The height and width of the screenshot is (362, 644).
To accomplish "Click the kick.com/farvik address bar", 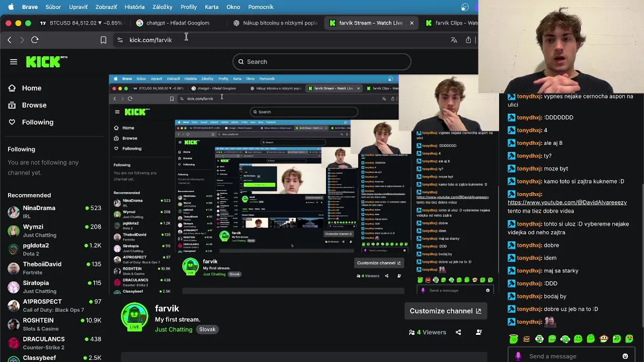I will (150, 40).
